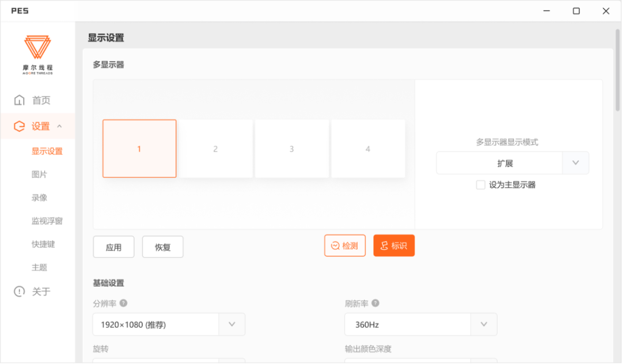Click the 应用 button
The image size is (622, 364).
(x=113, y=247)
